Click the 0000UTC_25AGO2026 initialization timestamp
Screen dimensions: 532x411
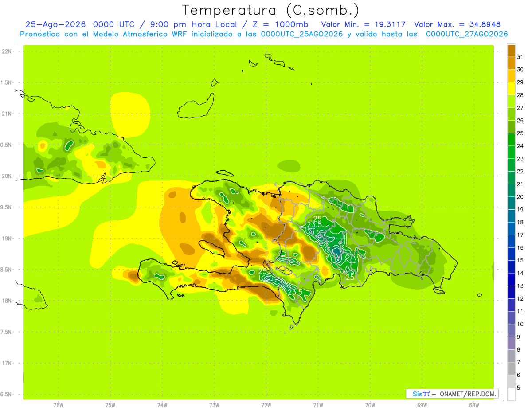[x=302, y=34]
